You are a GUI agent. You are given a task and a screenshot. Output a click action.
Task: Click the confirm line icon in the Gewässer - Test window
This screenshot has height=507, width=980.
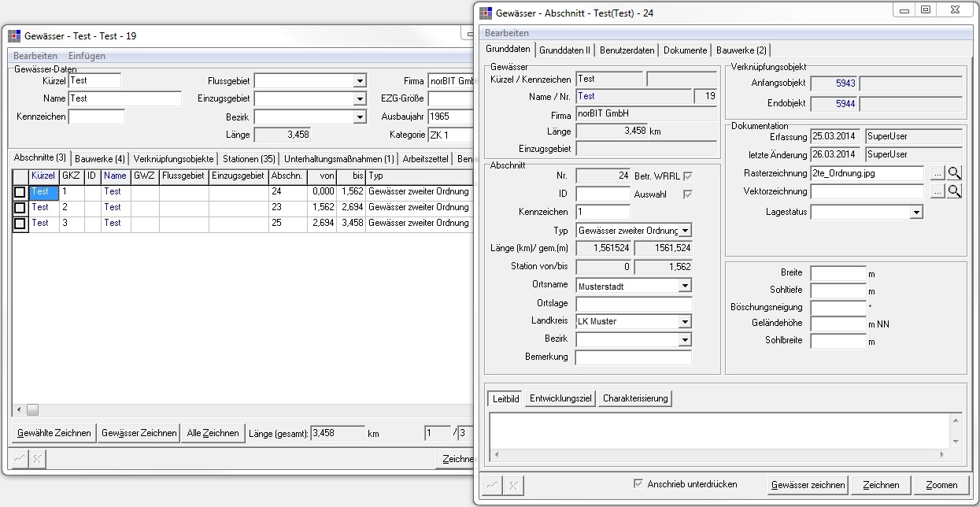pos(20,458)
